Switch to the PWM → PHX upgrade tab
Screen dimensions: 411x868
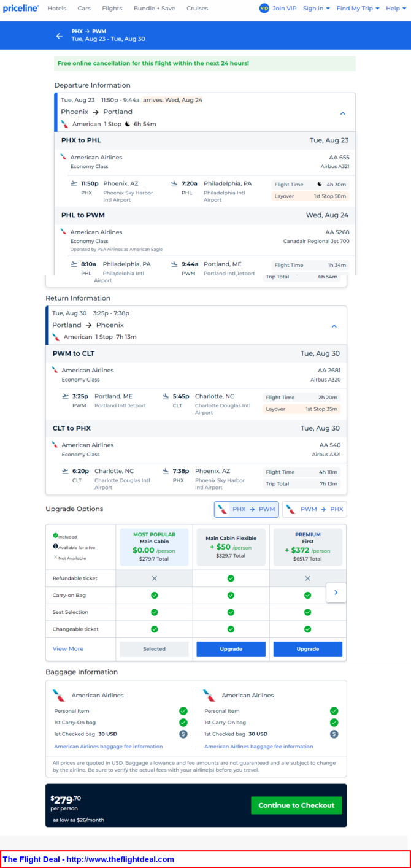tap(314, 509)
